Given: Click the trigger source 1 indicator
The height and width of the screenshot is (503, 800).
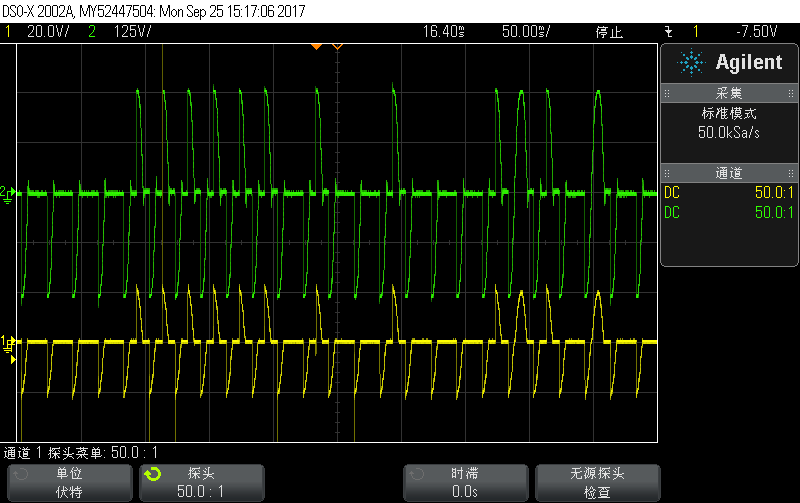Looking at the screenshot, I should pos(696,32).
